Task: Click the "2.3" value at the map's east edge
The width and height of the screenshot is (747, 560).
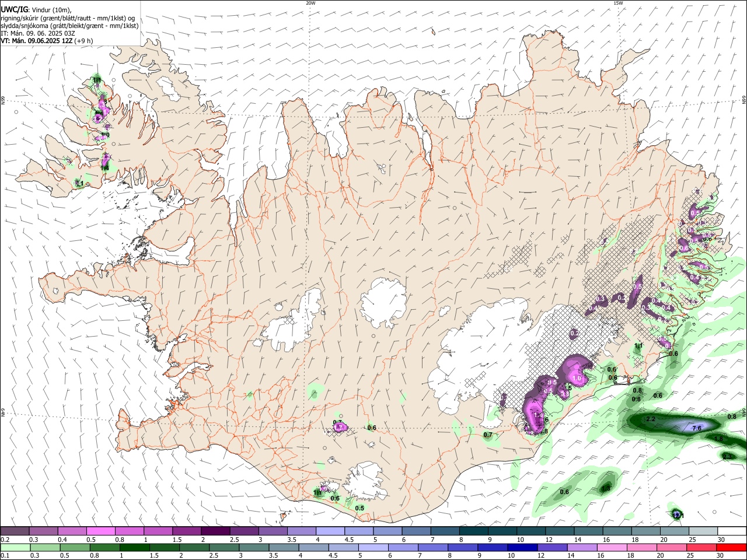Action: tap(728, 456)
